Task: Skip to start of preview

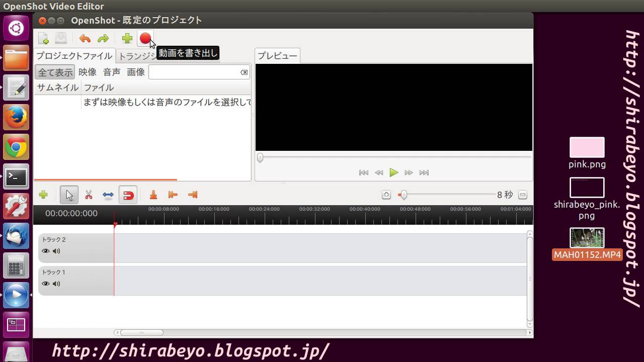Action: (x=363, y=172)
